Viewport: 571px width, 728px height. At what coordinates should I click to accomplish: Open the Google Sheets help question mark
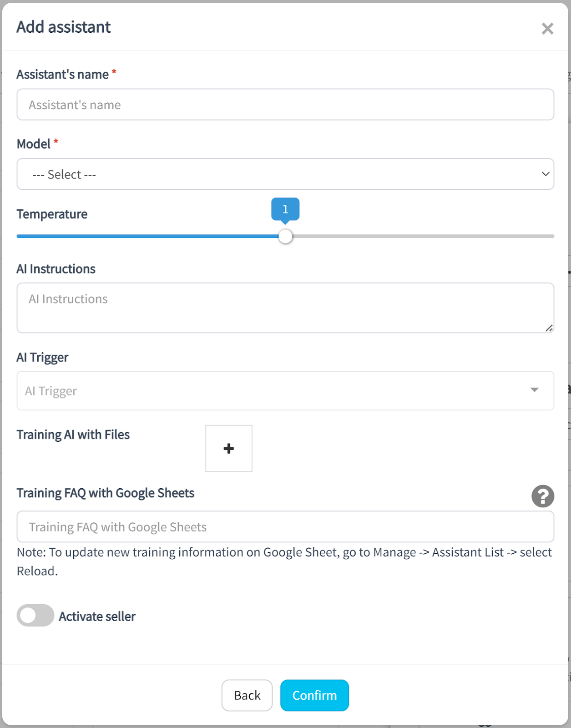(543, 496)
